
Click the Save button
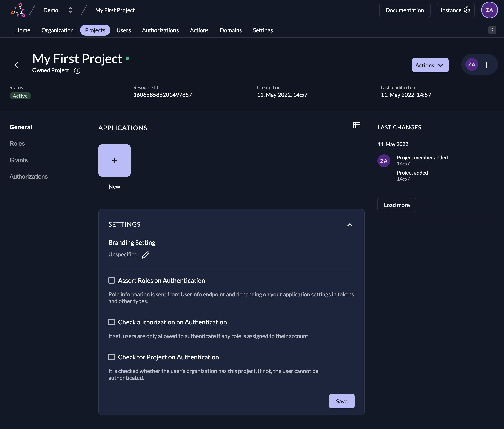coord(341,401)
